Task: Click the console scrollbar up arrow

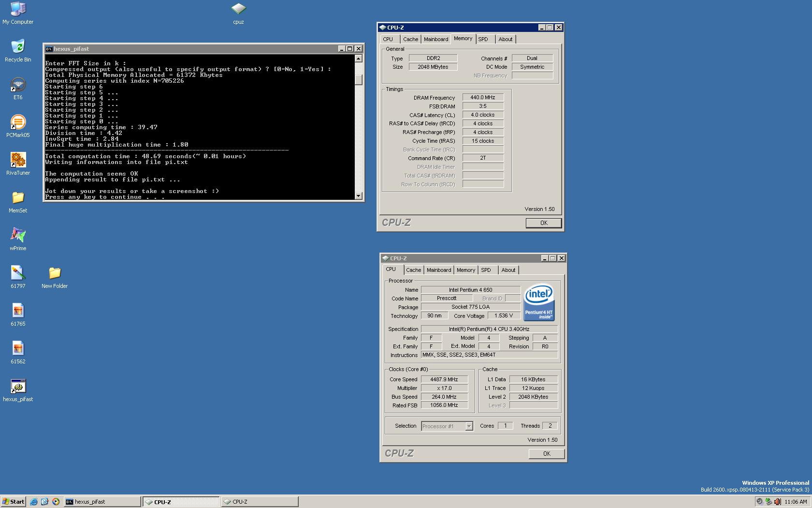Action: tap(358, 59)
